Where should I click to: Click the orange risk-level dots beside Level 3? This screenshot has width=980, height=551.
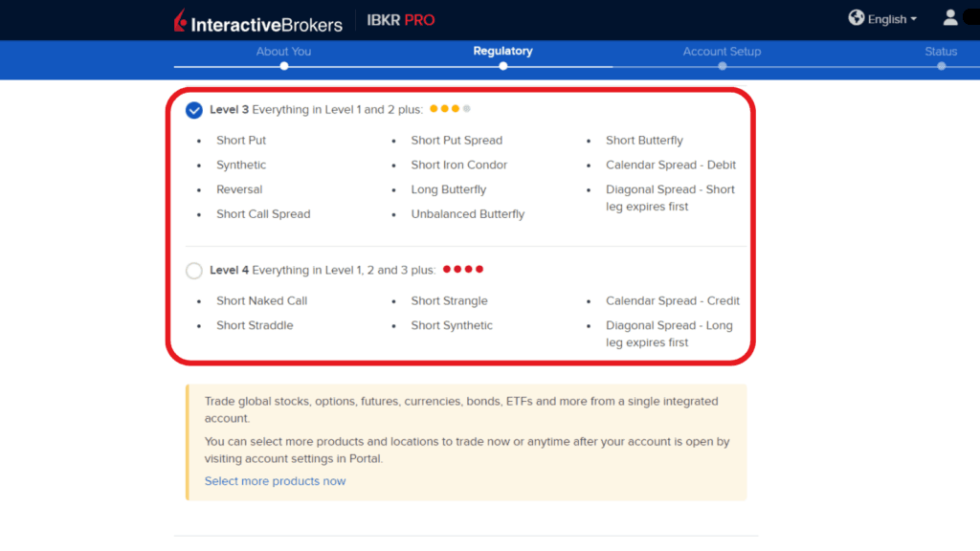point(450,108)
